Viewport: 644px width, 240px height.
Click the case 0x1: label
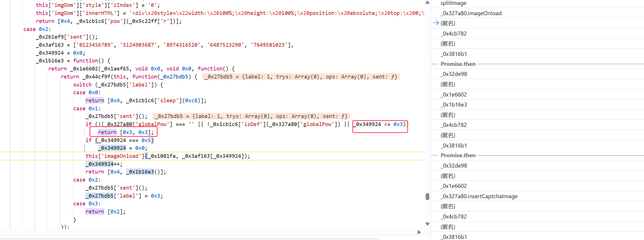pyautogui.click(x=87, y=109)
